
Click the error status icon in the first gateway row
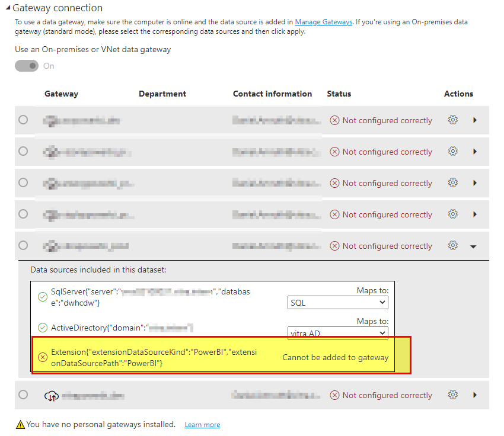[x=334, y=120]
